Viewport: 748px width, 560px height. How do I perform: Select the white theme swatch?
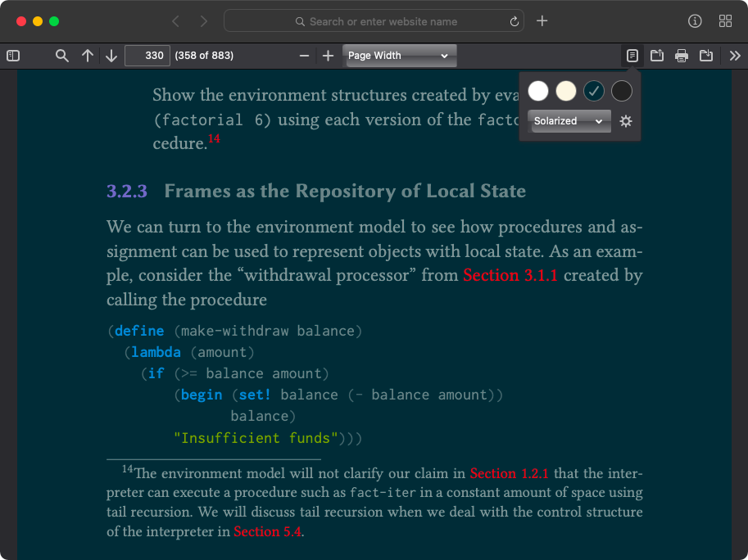[538, 91]
